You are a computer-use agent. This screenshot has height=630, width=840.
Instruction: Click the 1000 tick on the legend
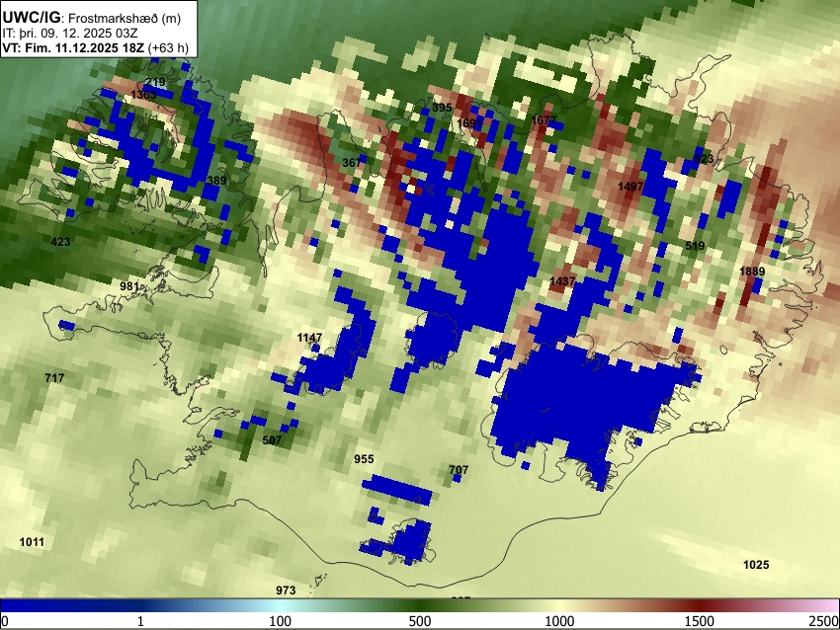pos(559,621)
